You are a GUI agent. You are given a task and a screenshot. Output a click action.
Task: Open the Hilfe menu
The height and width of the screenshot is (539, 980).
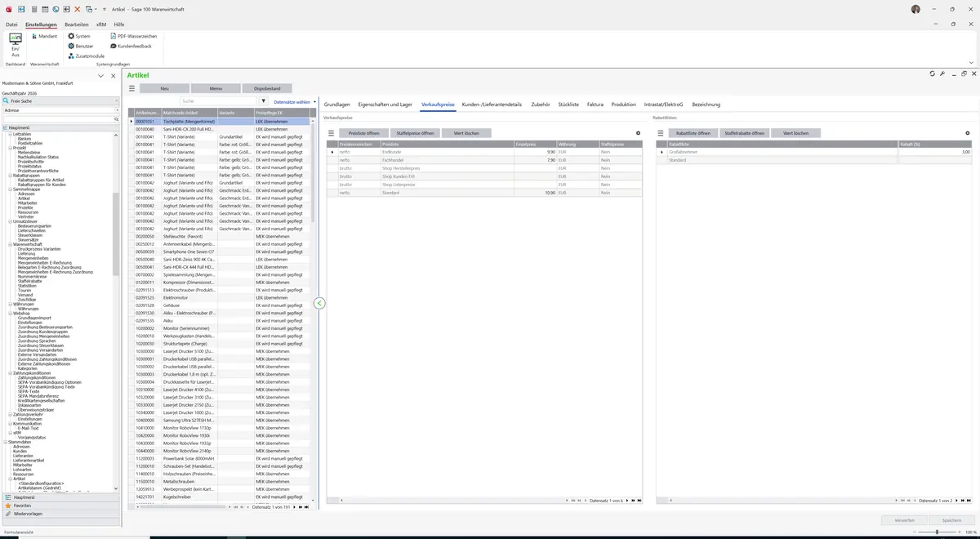(x=118, y=24)
